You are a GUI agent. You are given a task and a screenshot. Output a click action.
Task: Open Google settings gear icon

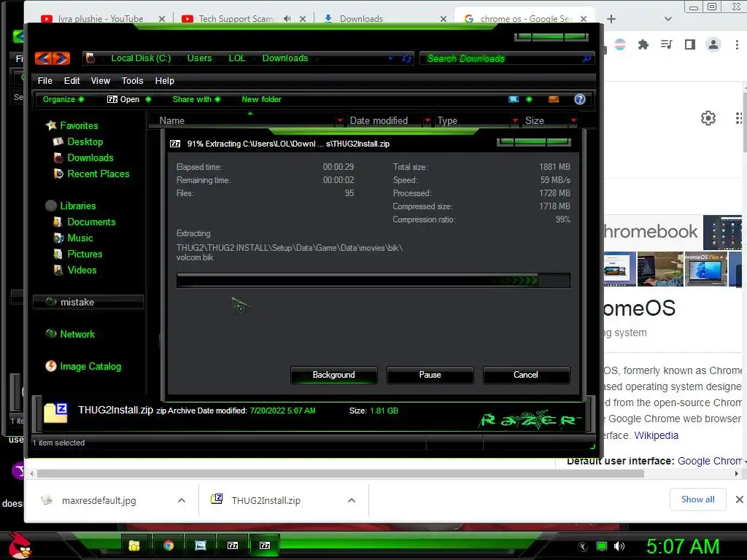coord(708,118)
